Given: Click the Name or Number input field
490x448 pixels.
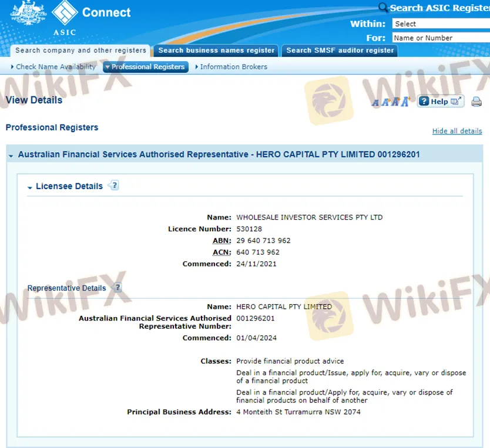Looking at the screenshot, I should point(441,38).
